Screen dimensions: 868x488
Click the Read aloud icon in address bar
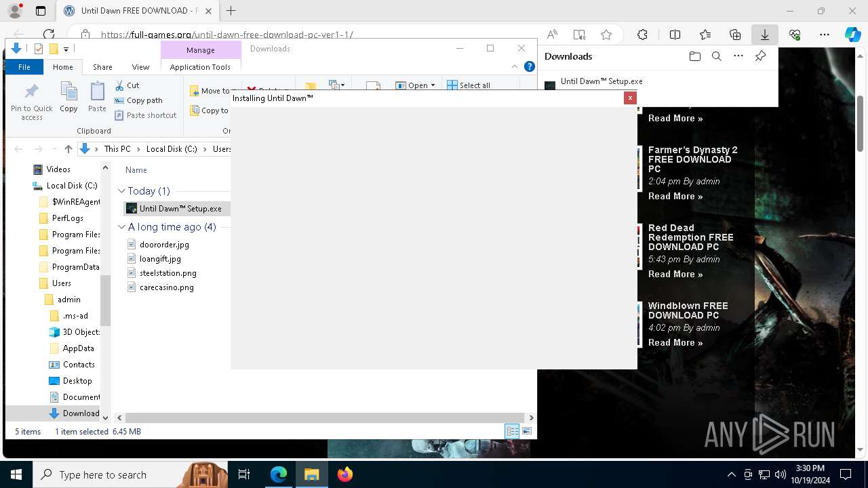click(552, 35)
